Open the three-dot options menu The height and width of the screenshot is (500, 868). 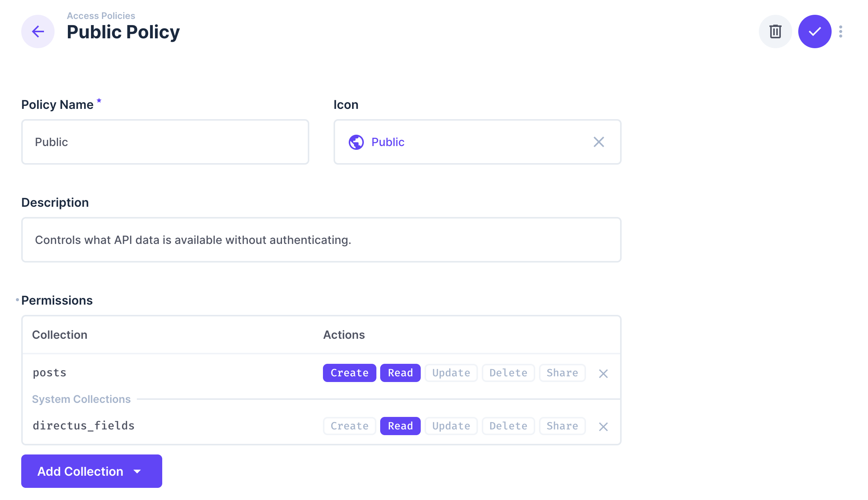pyautogui.click(x=841, y=31)
